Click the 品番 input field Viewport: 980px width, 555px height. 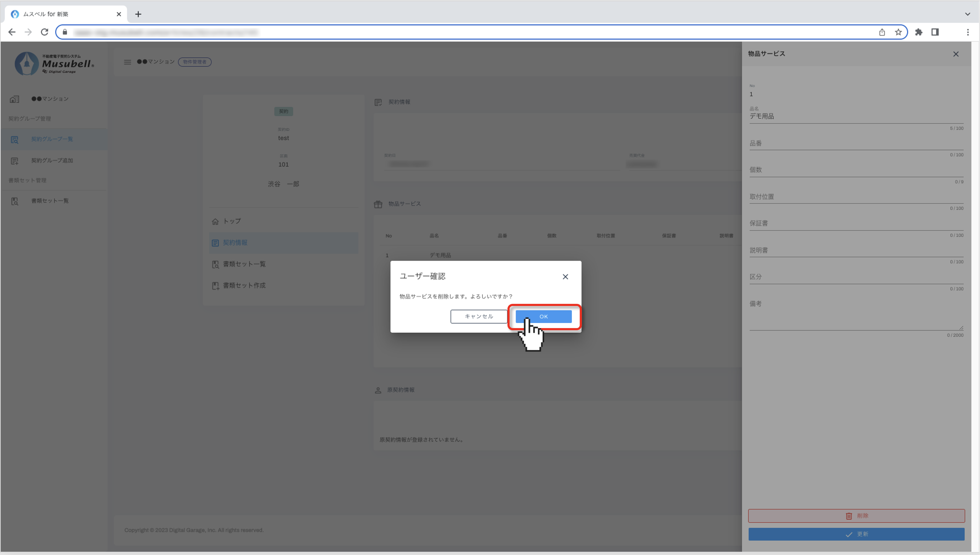pyautogui.click(x=856, y=144)
